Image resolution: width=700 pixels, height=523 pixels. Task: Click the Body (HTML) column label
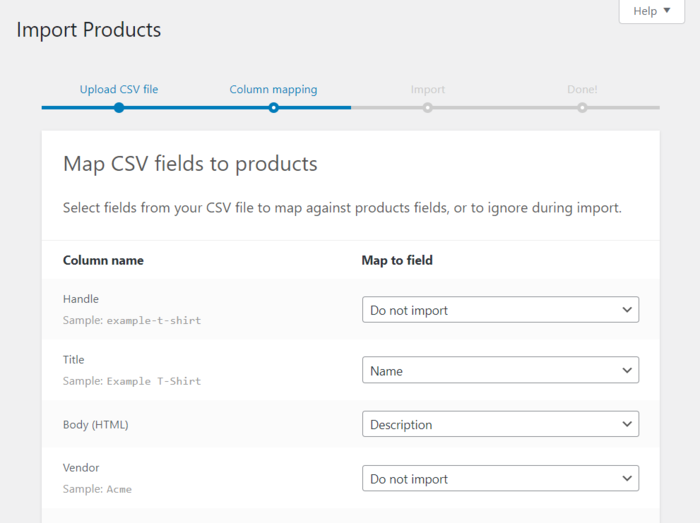point(96,424)
